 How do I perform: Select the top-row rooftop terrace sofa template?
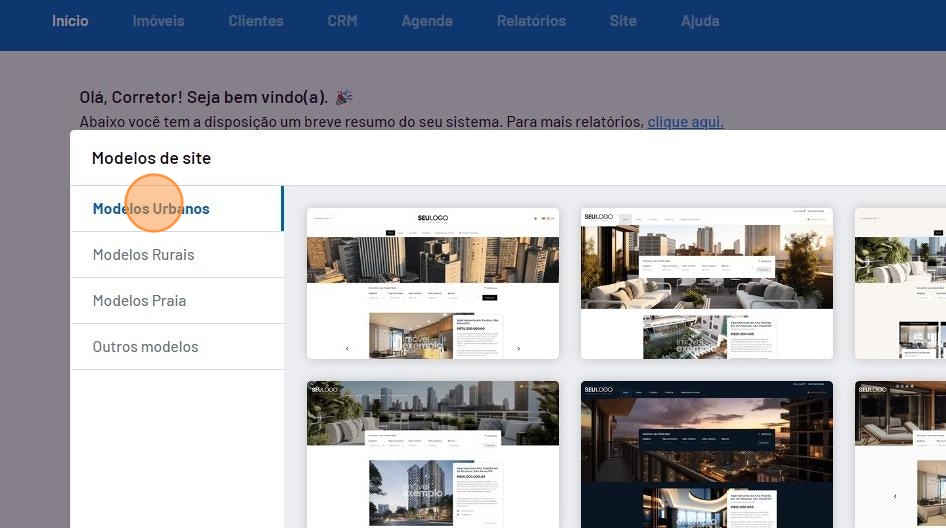click(x=706, y=283)
